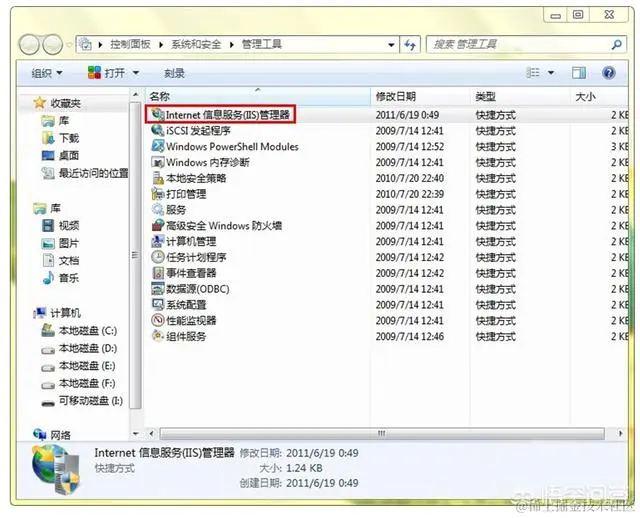The image size is (640, 518).
Task: Toggle the preview pane icon
Action: click(578, 73)
